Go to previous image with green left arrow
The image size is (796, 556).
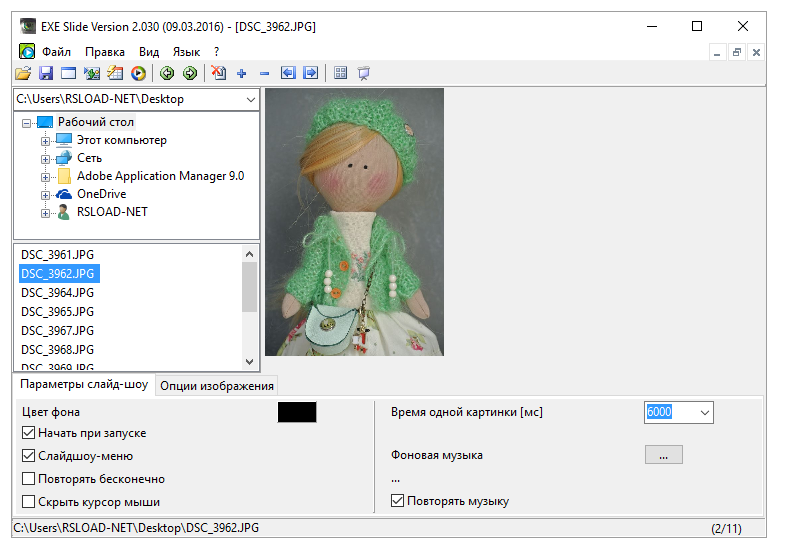pyautogui.click(x=167, y=73)
